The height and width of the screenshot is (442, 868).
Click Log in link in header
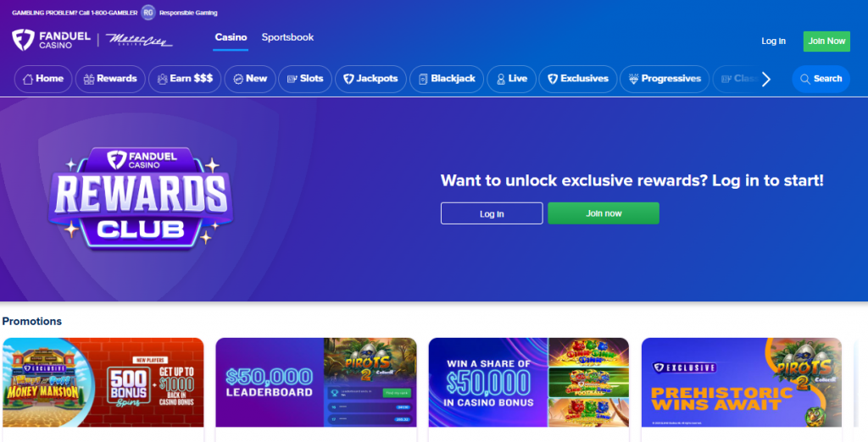pos(773,41)
